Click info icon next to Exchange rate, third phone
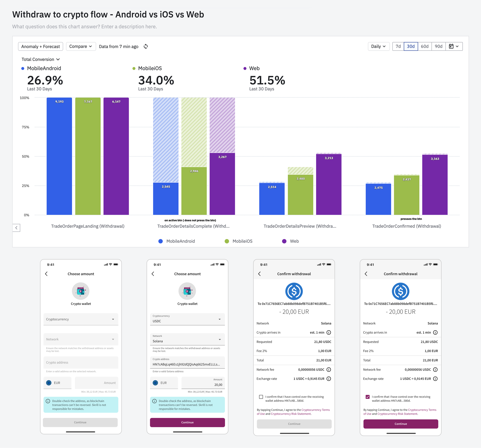Viewport: 481px width, 448px height. point(329,379)
